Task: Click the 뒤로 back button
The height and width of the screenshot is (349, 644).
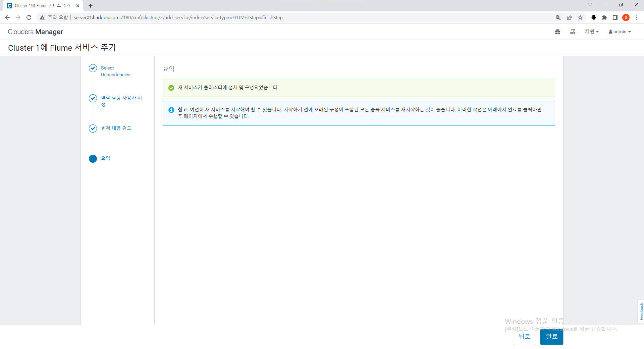Action: click(525, 337)
